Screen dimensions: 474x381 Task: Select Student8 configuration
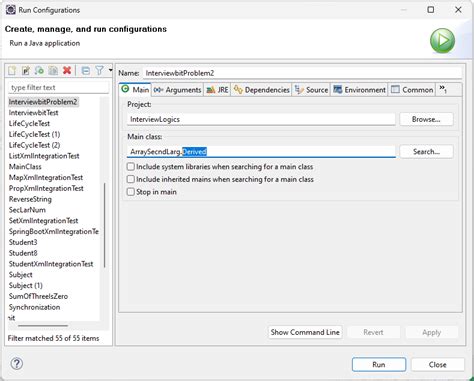[23, 253]
